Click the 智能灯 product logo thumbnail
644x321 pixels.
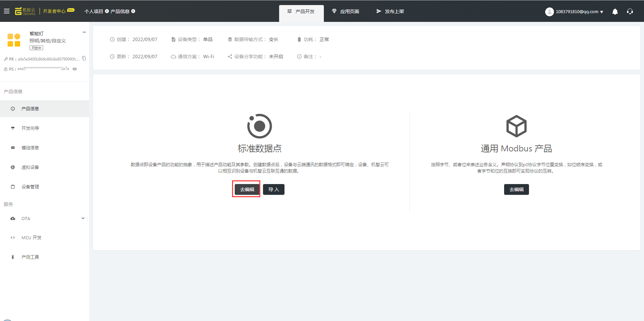pyautogui.click(x=14, y=40)
